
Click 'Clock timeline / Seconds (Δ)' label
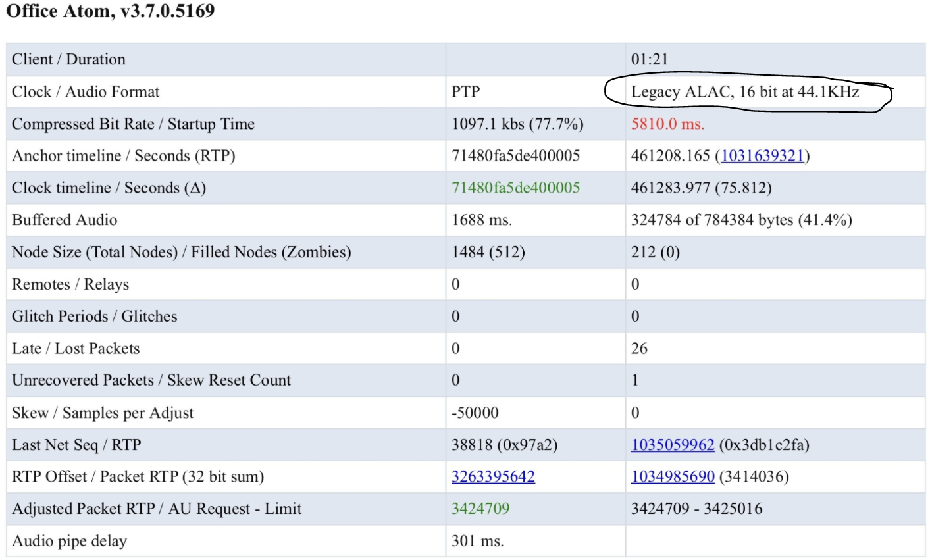[x=109, y=188]
